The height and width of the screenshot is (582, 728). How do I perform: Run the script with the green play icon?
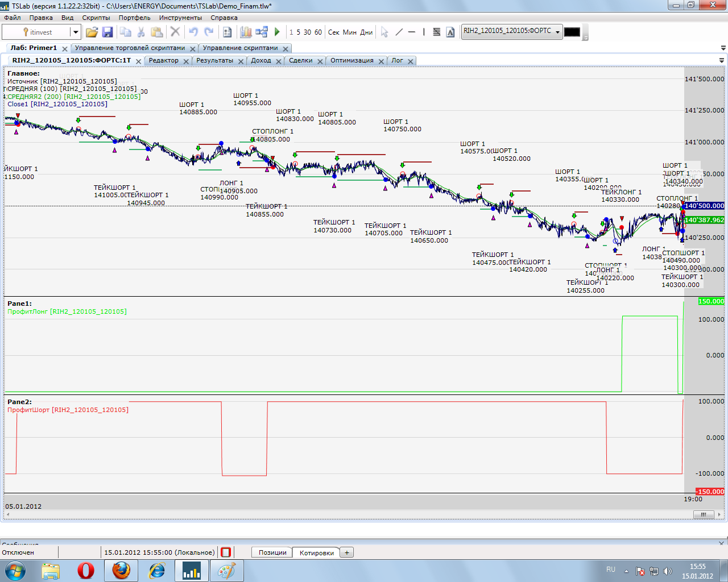click(277, 32)
